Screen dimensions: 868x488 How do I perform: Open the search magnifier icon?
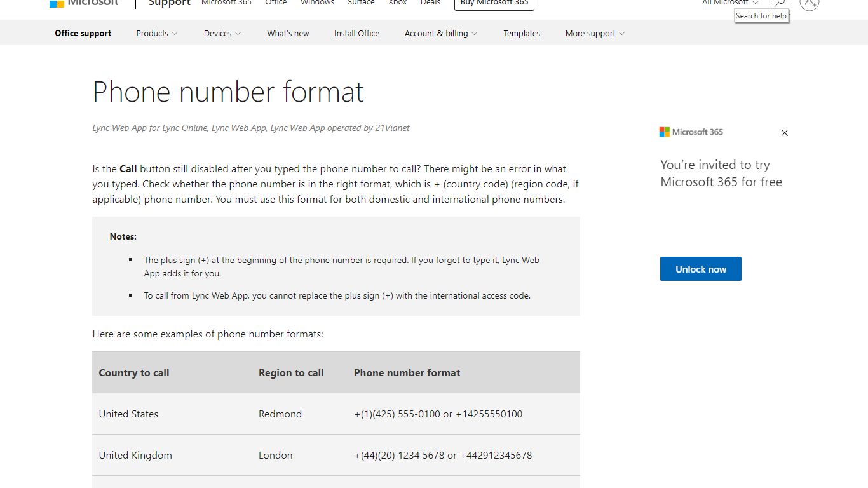779,3
